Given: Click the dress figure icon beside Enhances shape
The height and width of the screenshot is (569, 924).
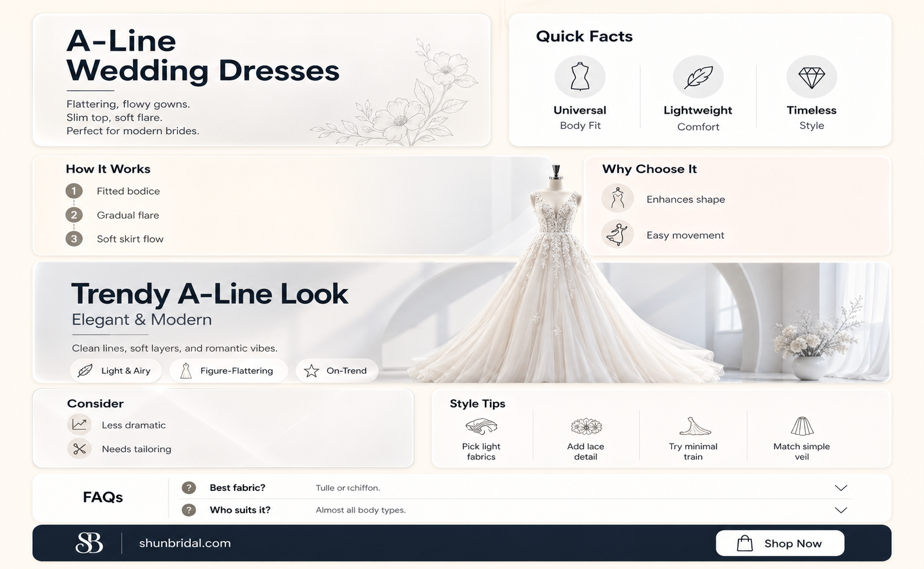Looking at the screenshot, I should pyautogui.click(x=618, y=198).
